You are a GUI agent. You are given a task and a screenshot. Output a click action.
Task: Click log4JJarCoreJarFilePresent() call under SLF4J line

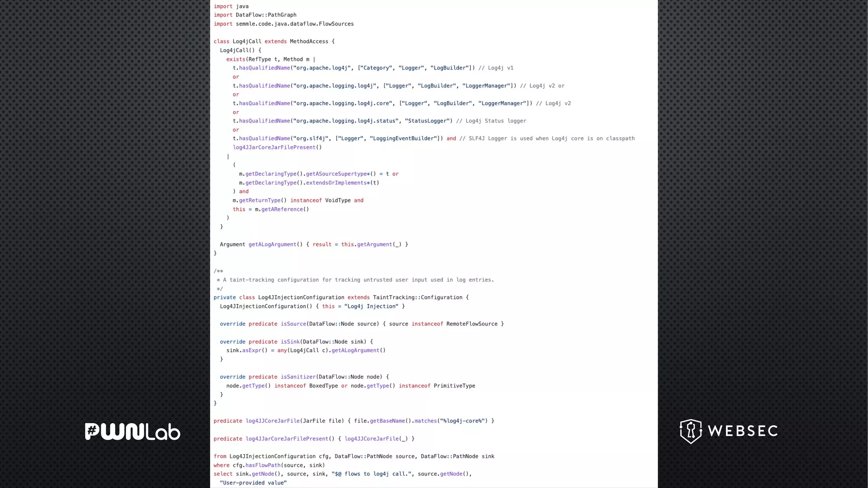(277, 147)
